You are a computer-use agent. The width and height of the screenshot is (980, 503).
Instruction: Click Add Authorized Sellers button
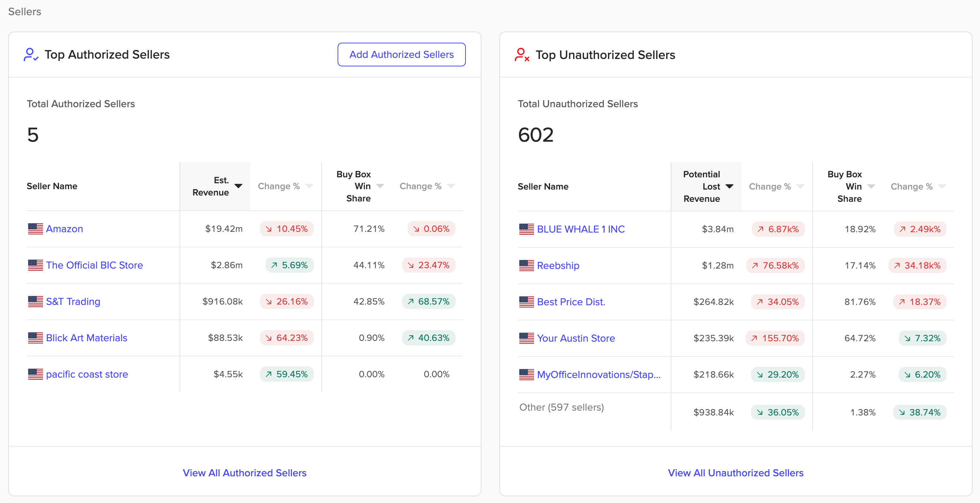[401, 55]
